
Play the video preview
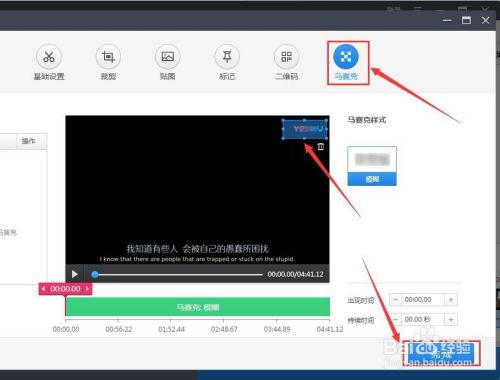pyautogui.click(x=75, y=274)
